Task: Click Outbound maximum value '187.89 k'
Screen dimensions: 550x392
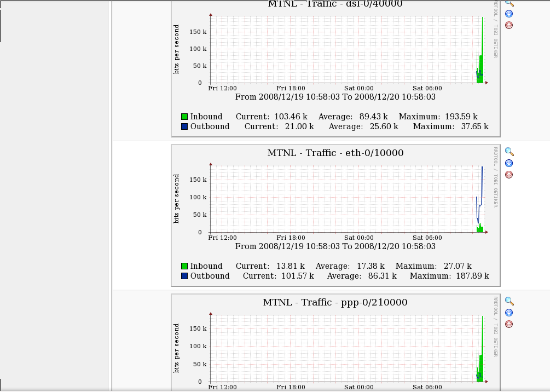Action: click(472, 276)
